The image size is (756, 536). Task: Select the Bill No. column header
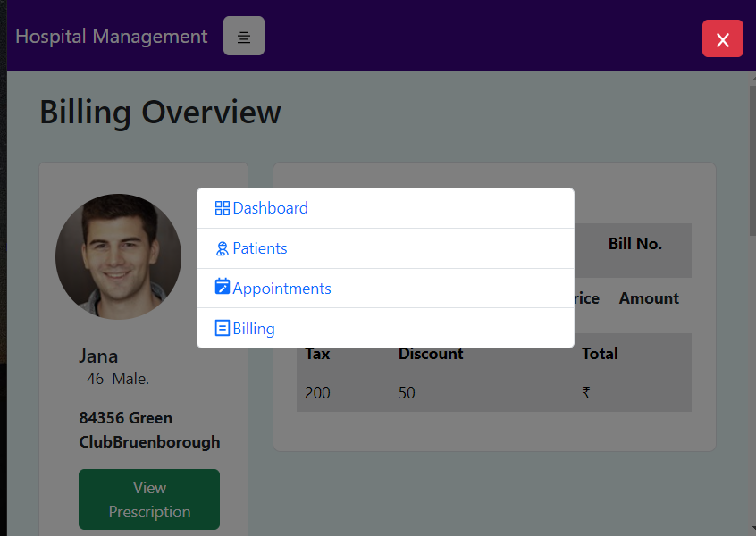pyautogui.click(x=635, y=243)
